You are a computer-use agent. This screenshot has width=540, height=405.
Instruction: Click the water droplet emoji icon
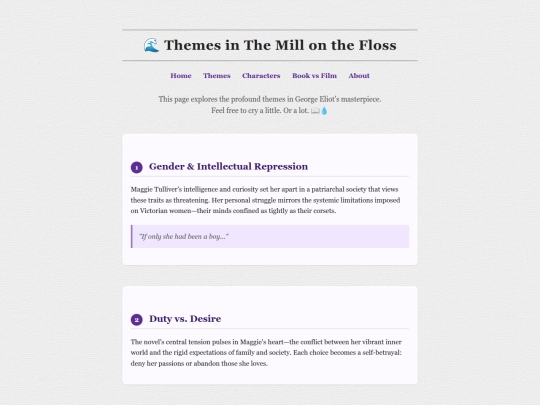(324, 111)
